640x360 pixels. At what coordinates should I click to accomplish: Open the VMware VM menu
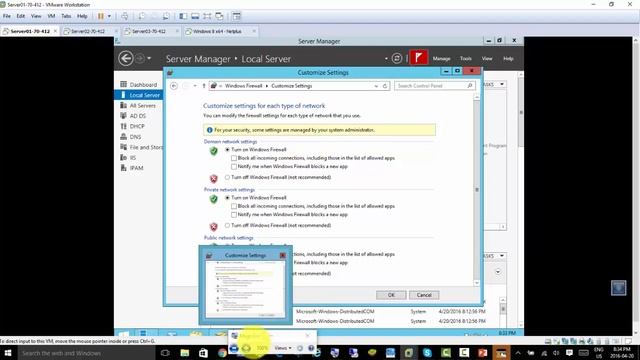(x=51, y=16)
